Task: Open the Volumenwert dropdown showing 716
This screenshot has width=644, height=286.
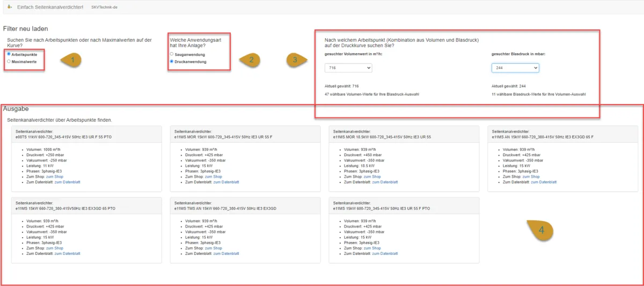Action: (348, 68)
